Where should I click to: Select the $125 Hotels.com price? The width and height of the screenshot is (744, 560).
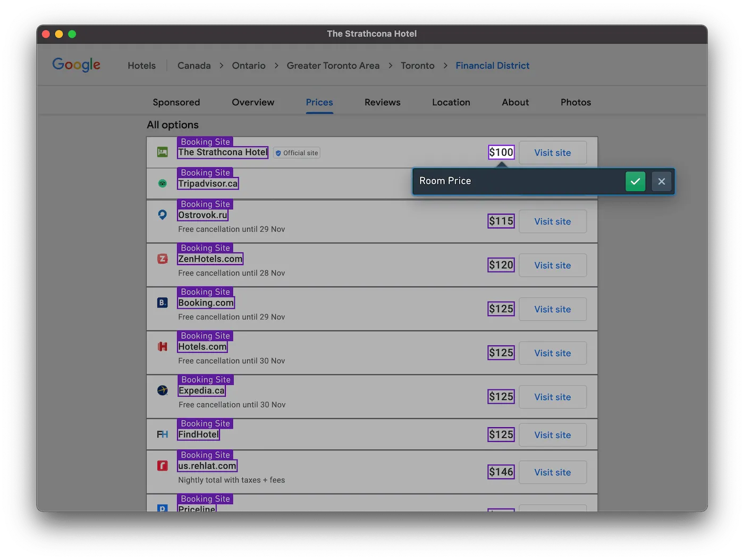501,352
